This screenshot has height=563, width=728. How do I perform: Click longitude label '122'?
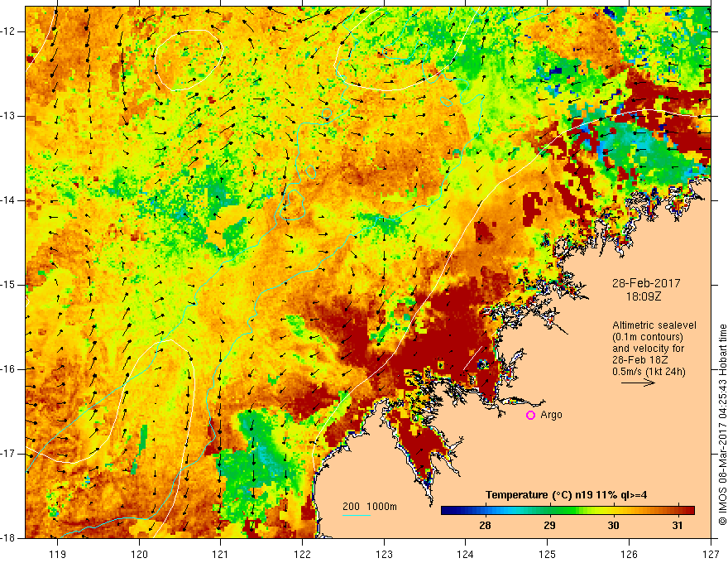(302, 554)
